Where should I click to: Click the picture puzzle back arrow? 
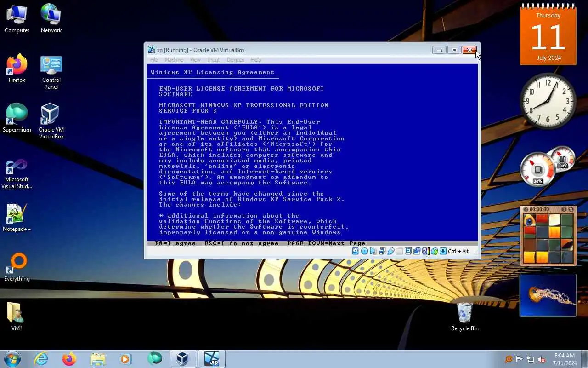526,209
